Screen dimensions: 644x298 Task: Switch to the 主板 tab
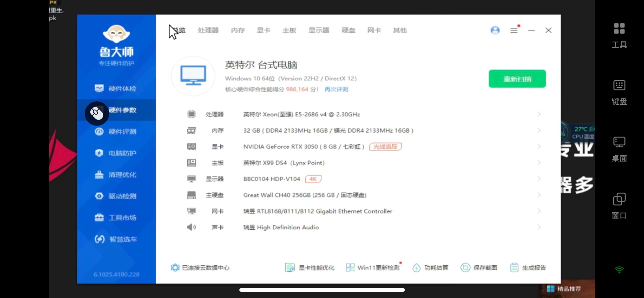(289, 30)
